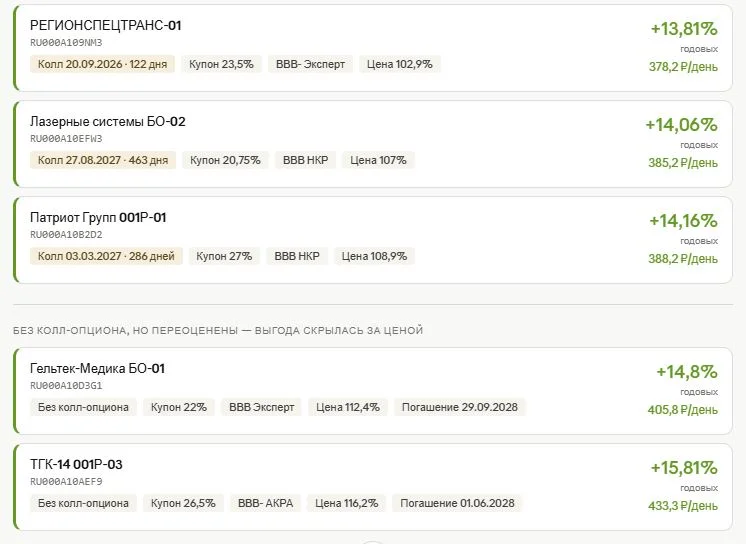Select Без колл-опциона chip on ТГК-14 card

[83, 503]
